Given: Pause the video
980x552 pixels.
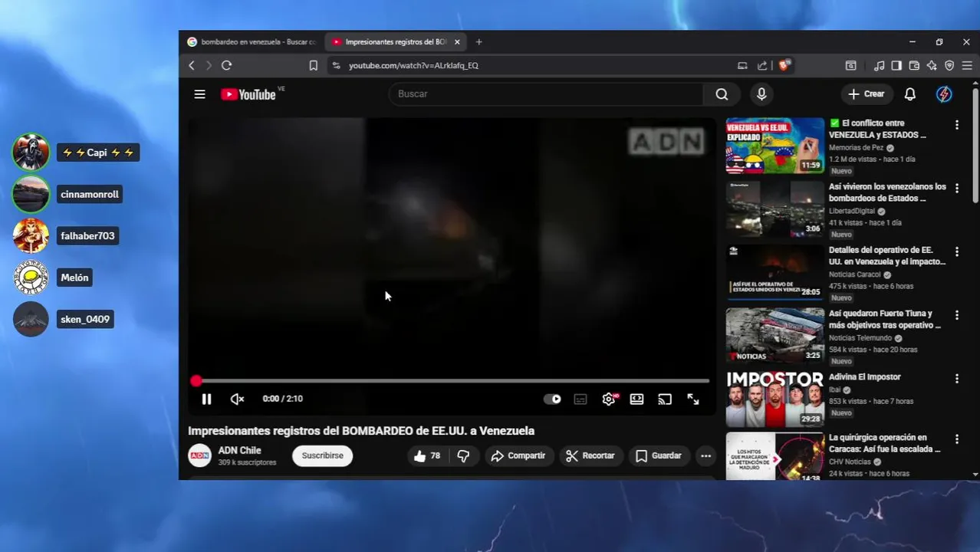Looking at the screenshot, I should pos(206,399).
